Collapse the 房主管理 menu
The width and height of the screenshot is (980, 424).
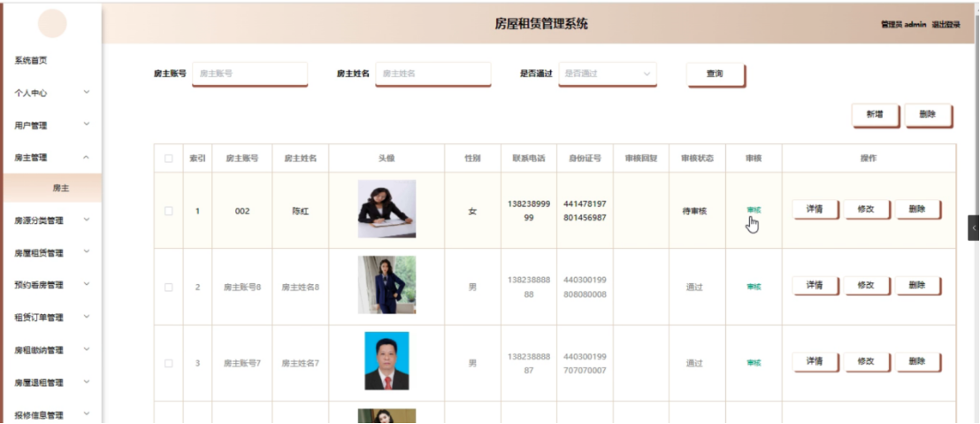click(52, 158)
